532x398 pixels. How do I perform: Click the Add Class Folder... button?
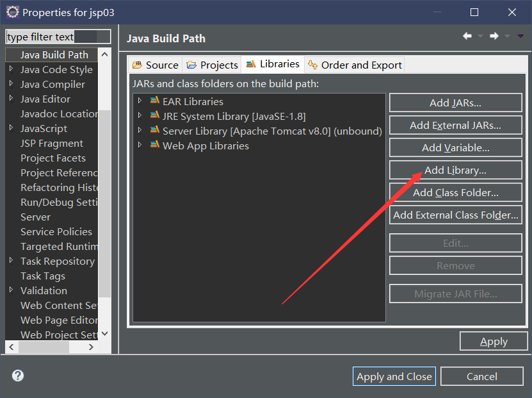pos(455,192)
